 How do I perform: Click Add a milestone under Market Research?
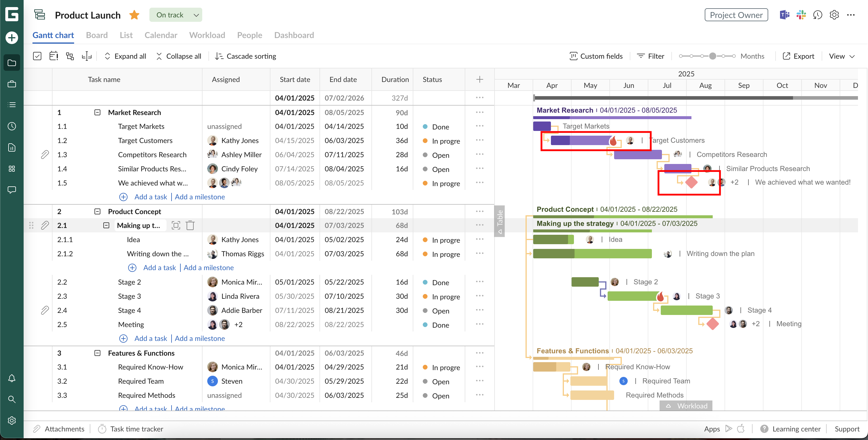tap(200, 197)
